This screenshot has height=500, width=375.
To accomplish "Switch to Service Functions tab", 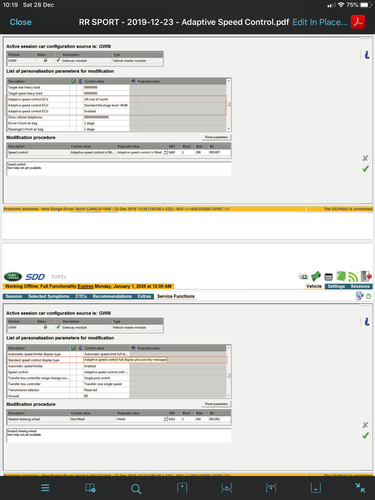I will (x=176, y=296).
